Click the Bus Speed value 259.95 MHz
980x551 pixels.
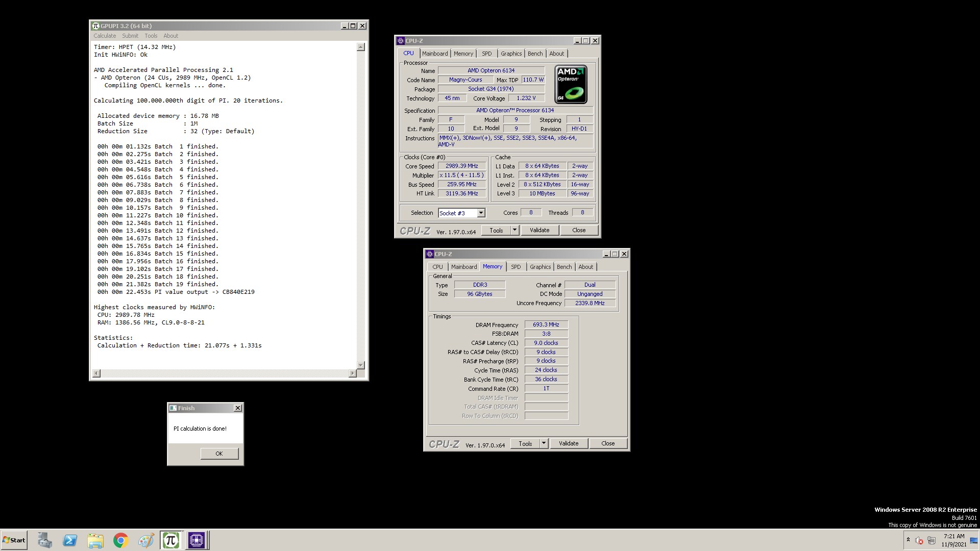[462, 185]
